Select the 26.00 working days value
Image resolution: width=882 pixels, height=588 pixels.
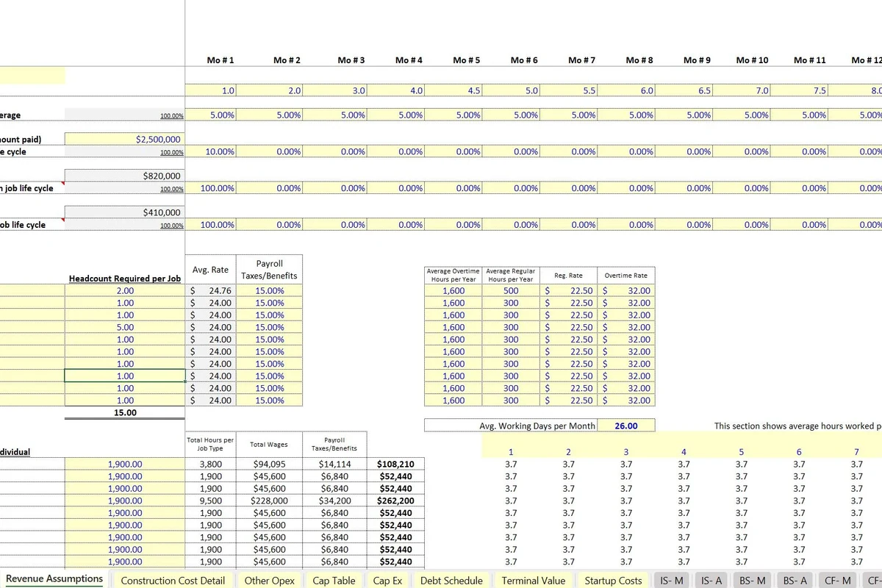pos(625,426)
